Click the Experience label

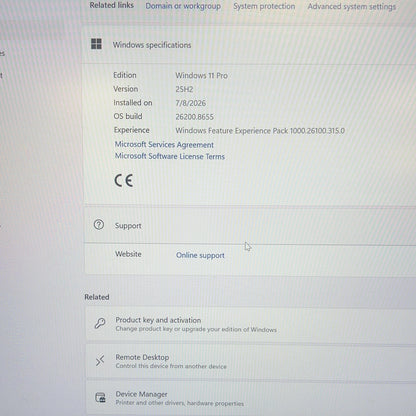[x=131, y=130]
